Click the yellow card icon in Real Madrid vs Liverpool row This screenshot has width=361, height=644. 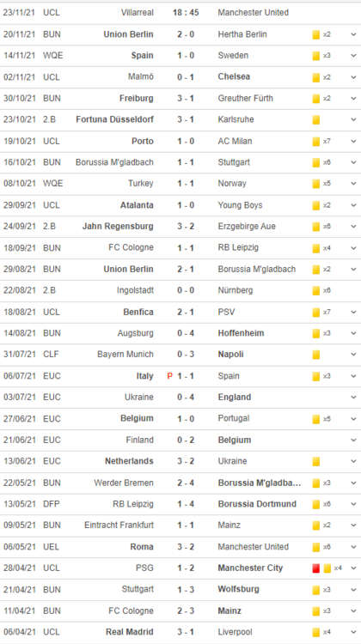[315, 632]
